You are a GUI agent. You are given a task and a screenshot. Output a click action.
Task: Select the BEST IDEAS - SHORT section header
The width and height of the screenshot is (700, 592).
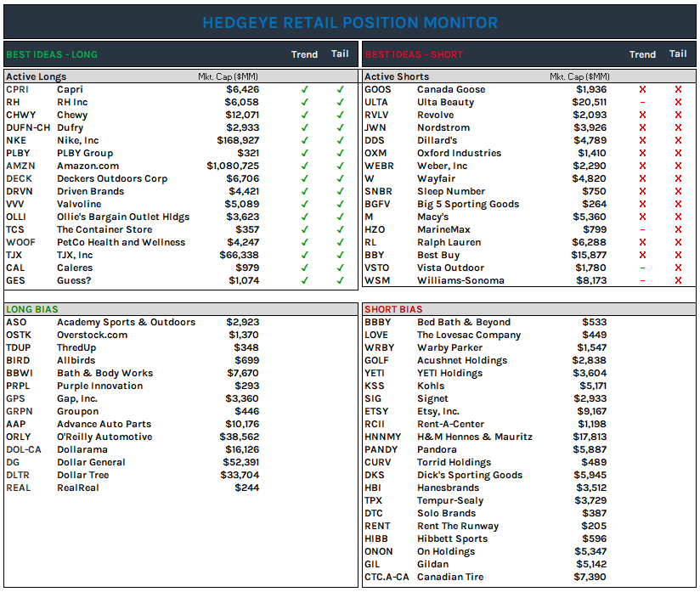(414, 54)
